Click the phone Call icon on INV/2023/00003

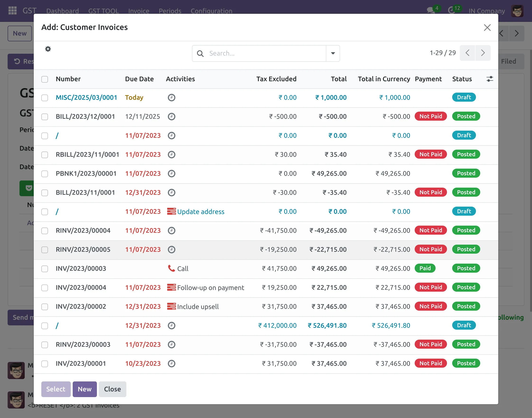pyautogui.click(x=171, y=268)
